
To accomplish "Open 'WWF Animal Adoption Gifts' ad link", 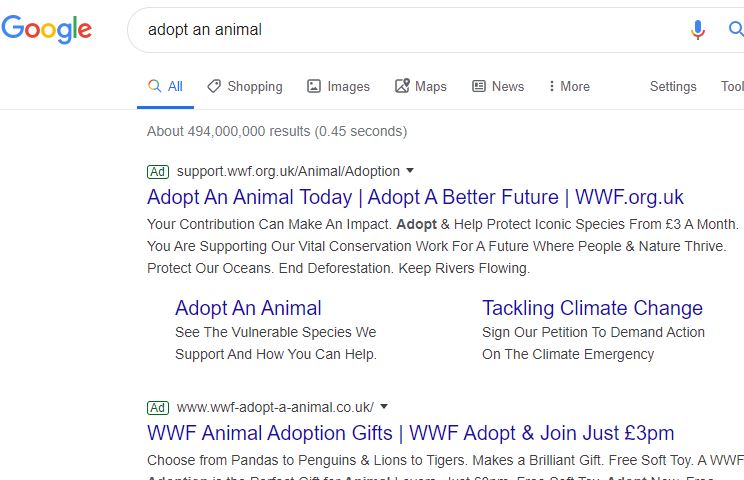I will (x=410, y=433).
